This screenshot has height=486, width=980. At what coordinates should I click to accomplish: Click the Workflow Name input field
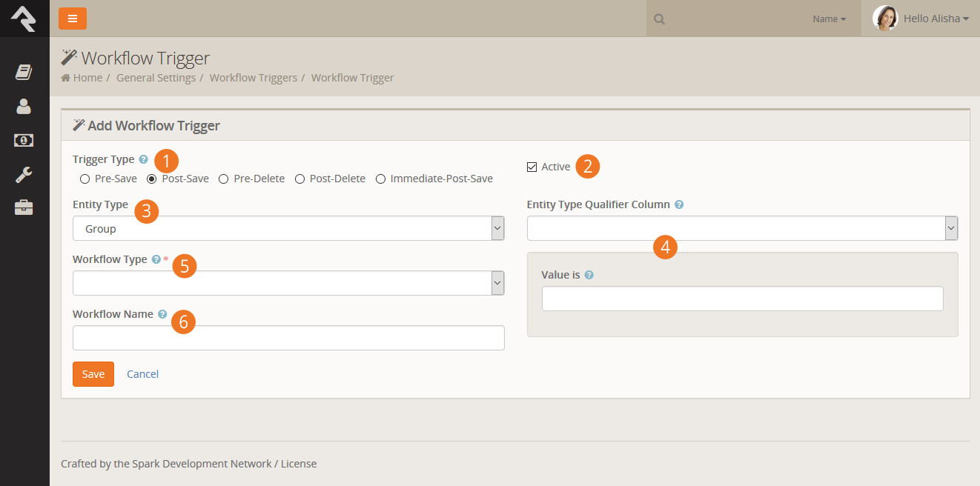pos(288,338)
